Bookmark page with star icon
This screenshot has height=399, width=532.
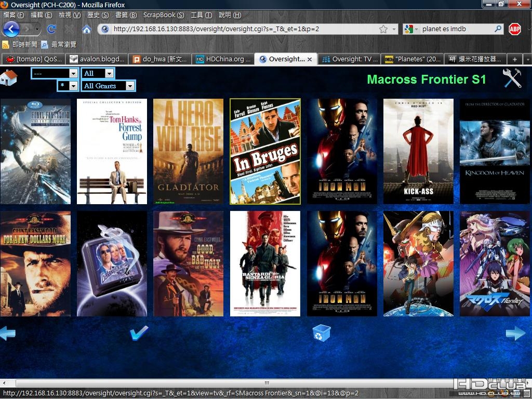click(383, 29)
